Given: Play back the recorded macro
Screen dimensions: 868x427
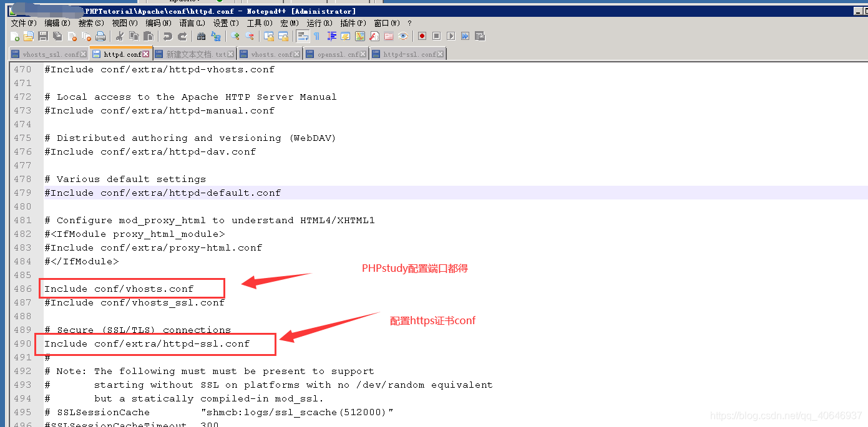Looking at the screenshot, I should 451,36.
